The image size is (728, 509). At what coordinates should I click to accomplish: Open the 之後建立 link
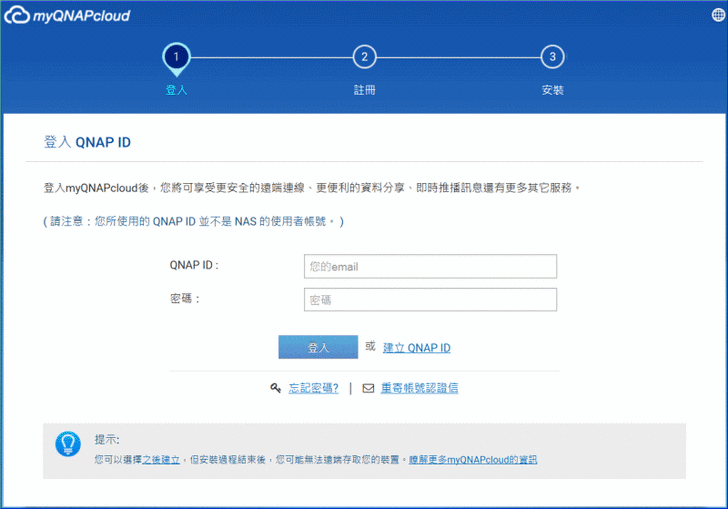(x=161, y=460)
